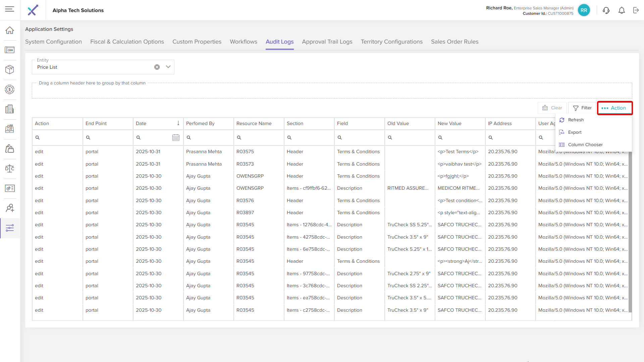Click the support headset icon
Image resolution: width=644 pixels, height=362 pixels.
[x=606, y=10]
